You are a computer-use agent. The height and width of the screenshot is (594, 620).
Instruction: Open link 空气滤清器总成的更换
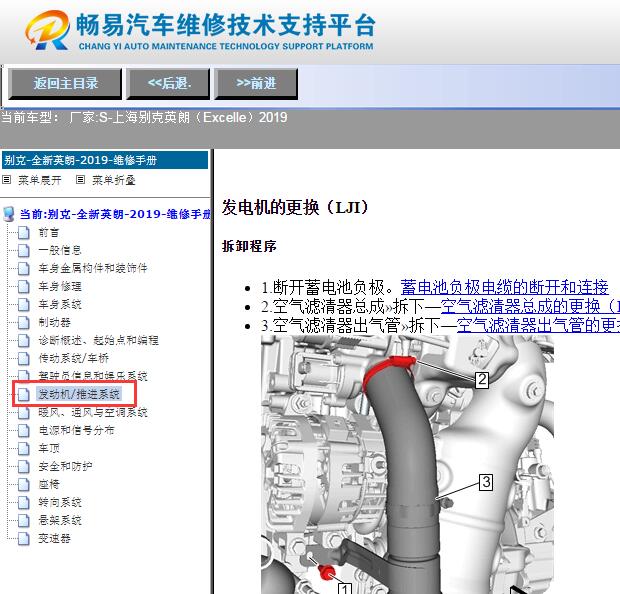pyautogui.click(x=530, y=306)
